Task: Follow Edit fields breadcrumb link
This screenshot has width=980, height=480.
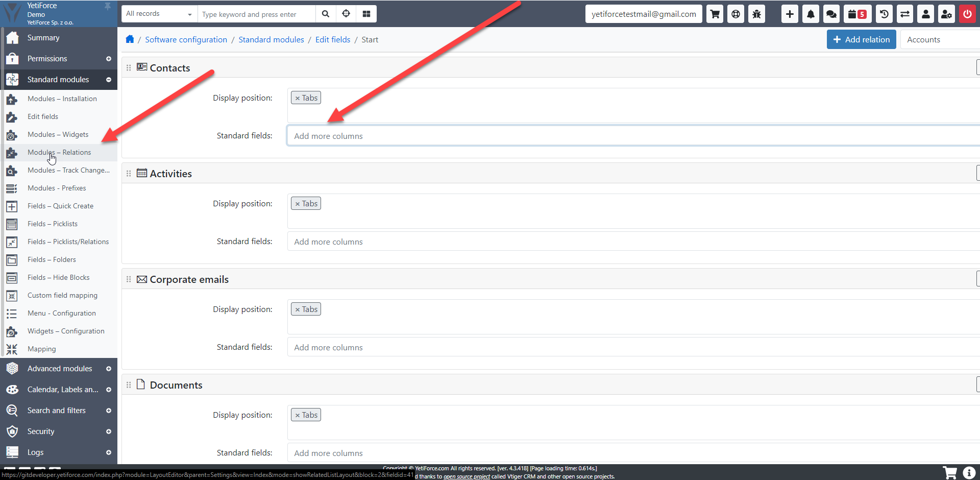Action: pyautogui.click(x=333, y=40)
